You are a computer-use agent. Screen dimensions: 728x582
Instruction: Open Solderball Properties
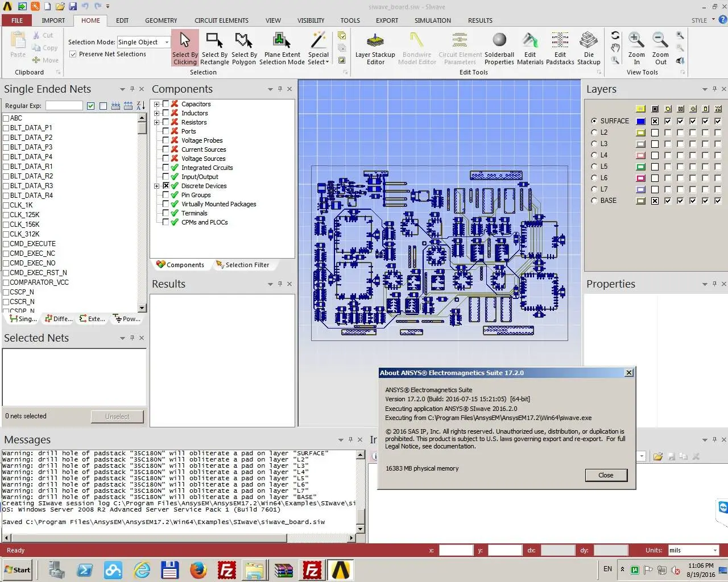(499, 48)
